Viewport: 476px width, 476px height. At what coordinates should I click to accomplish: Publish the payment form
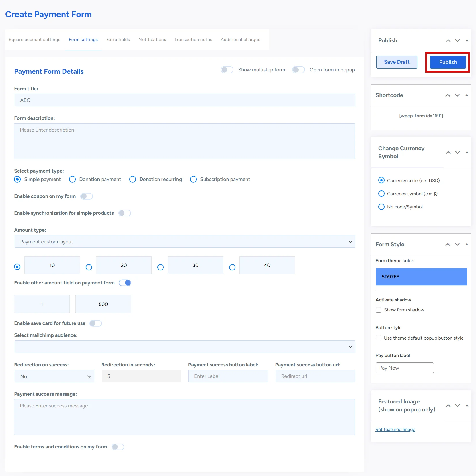[x=448, y=62]
